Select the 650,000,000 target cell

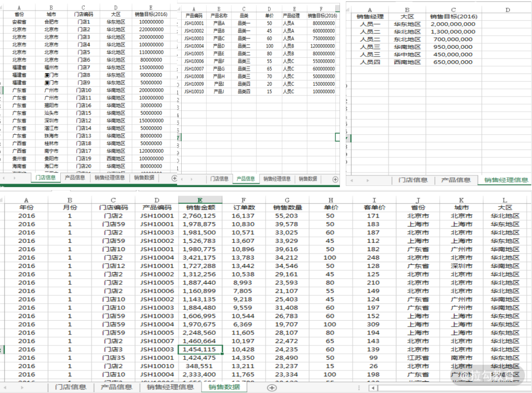pyautogui.click(x=453, y=62)
